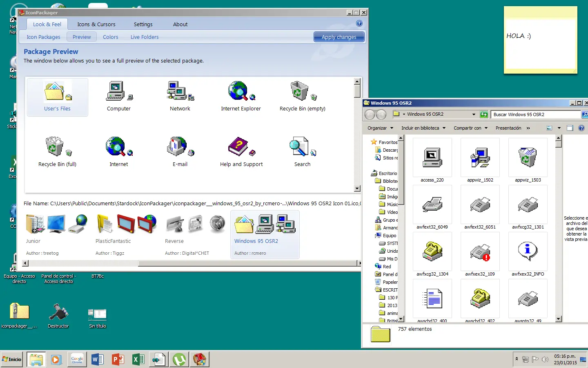
Task: Click the Explorer search magnifier button
Action: [584, 114]
